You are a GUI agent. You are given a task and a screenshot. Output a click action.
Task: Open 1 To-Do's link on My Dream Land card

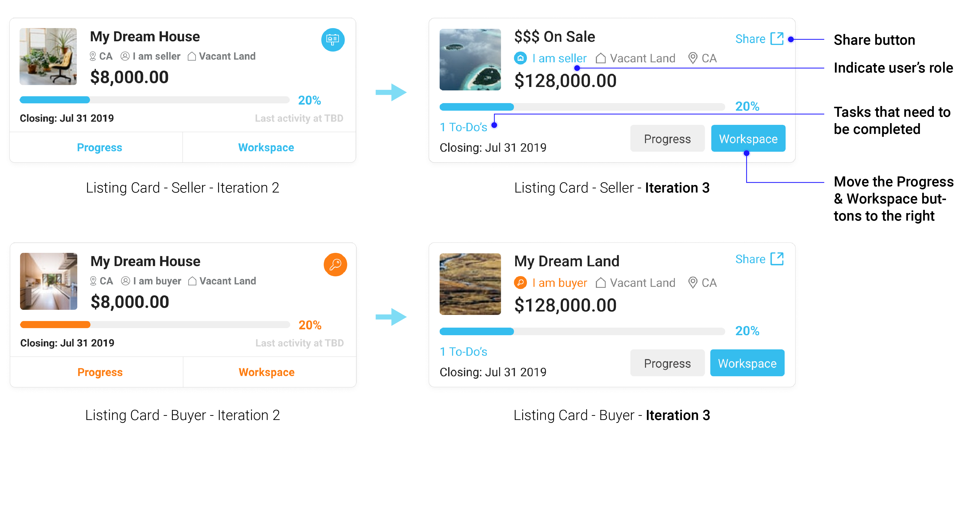[463, 352]
